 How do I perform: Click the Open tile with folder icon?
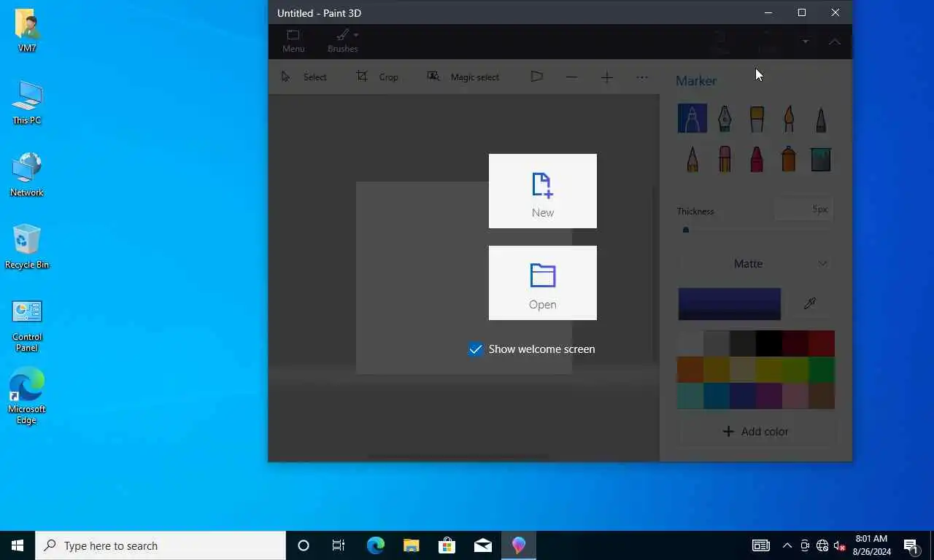pos(543,283)
